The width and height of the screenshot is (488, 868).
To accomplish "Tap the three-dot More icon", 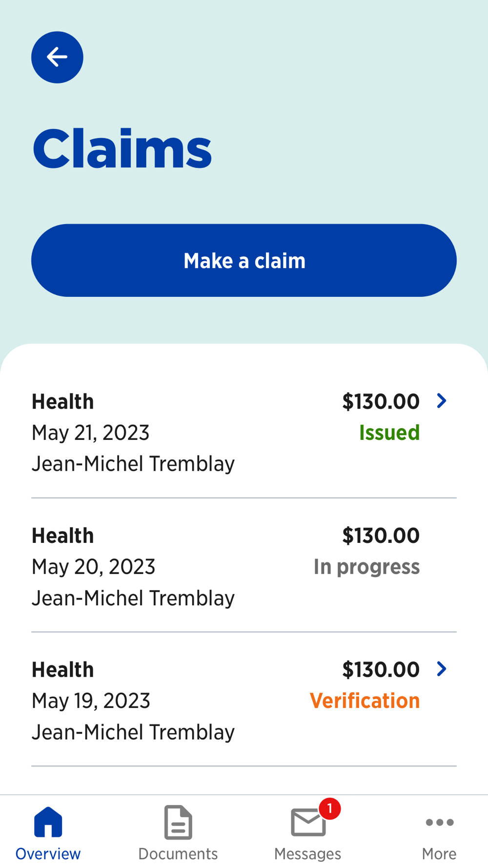I will (x=439, y=822).
